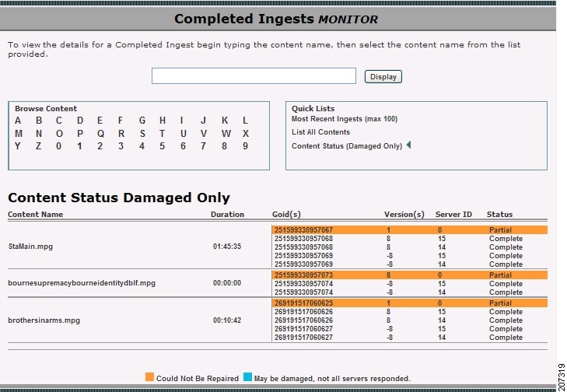Click the Duration value 00:10:42
The height and width of the screenshot is (392, 567).
227,320
